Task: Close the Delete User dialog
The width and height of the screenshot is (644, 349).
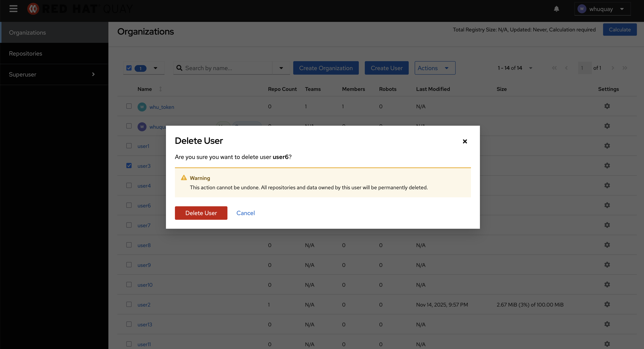Action: pos(465,141)
